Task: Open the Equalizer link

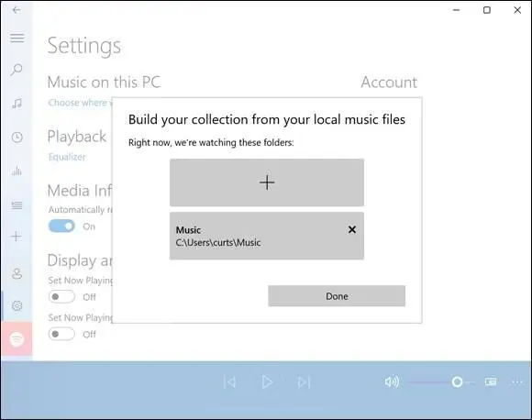Action: click(67, 157)
